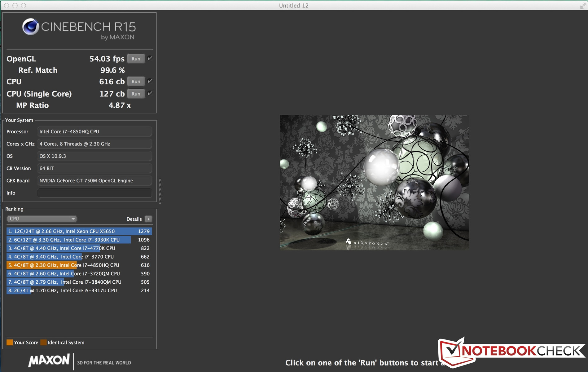Click the MP Ratio 4.87 x value
This screenshot has width=588, height=372.
pyautogui.click(x=120, y=105)
